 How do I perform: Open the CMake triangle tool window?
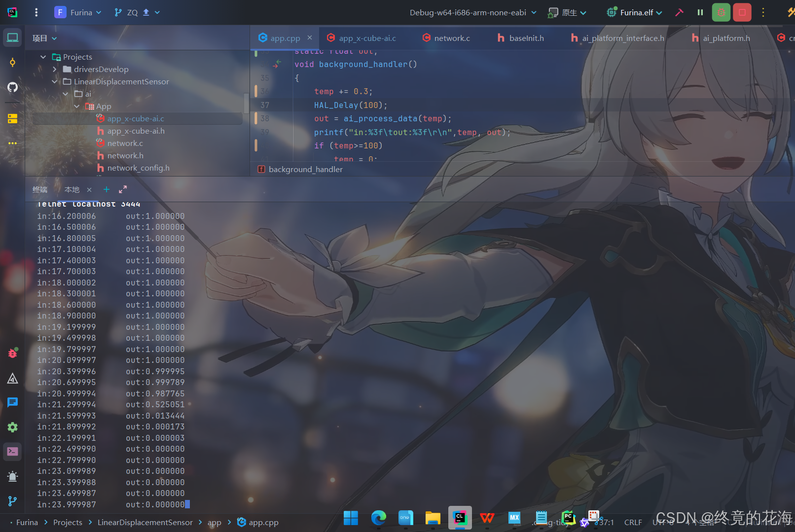12,378
